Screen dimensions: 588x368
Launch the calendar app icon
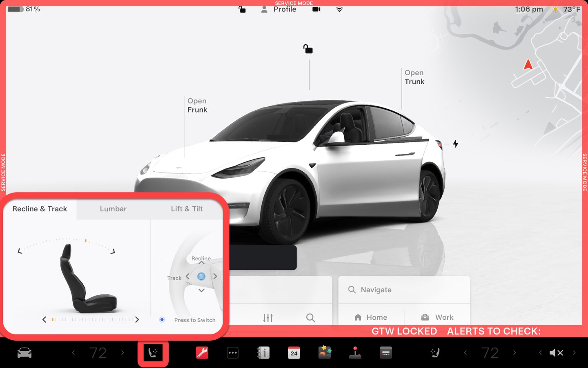(294, 352)
